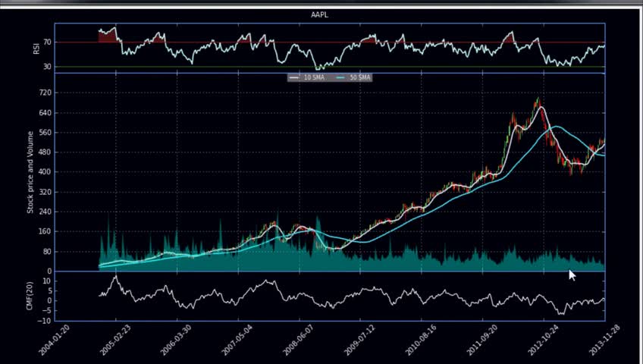Click the CMF -10 tick label
Viewport: 643px width, 364px height.
click(x=44, y=321)
